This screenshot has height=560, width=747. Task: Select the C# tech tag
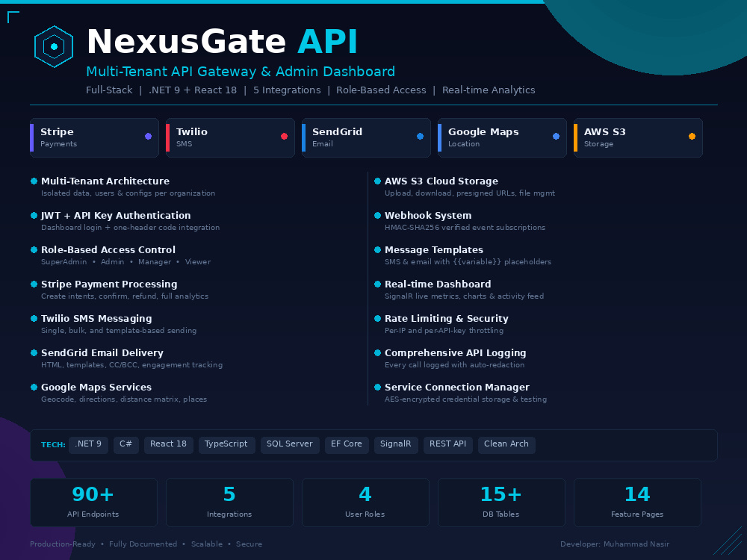click(125, 445)
